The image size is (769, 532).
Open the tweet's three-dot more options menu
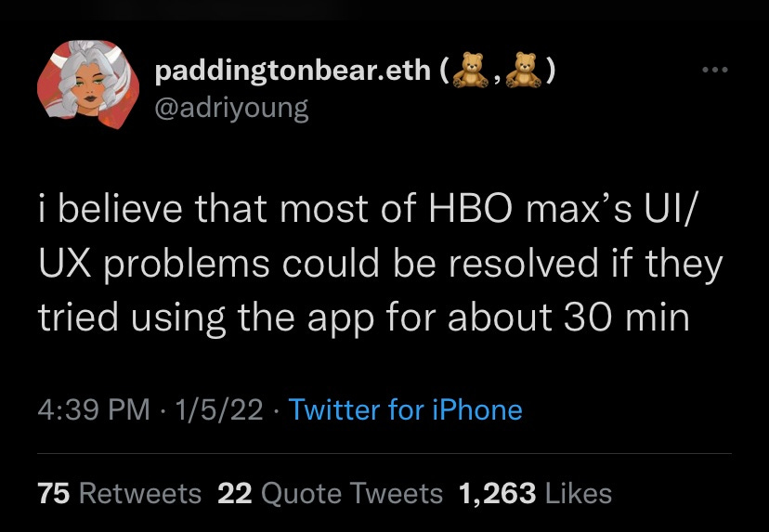point(715,71)
